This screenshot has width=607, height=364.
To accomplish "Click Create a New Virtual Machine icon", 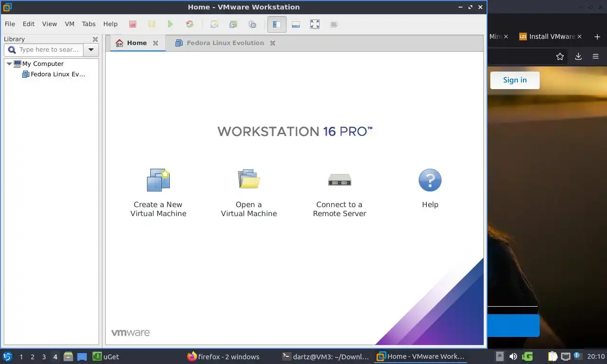I will coord(158,180).
